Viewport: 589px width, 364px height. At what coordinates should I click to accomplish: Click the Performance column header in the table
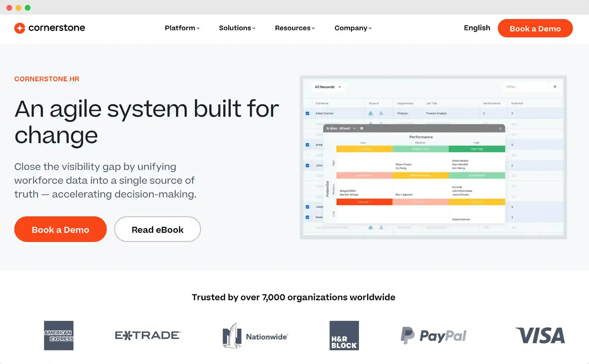tap(492, 103)
